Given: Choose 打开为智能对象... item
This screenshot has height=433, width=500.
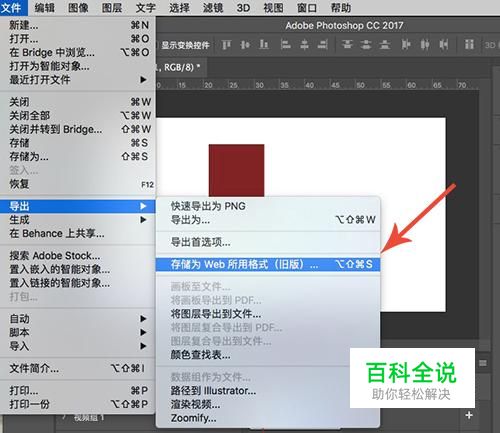Looking at the screenshot, I should tap(78, 66).
